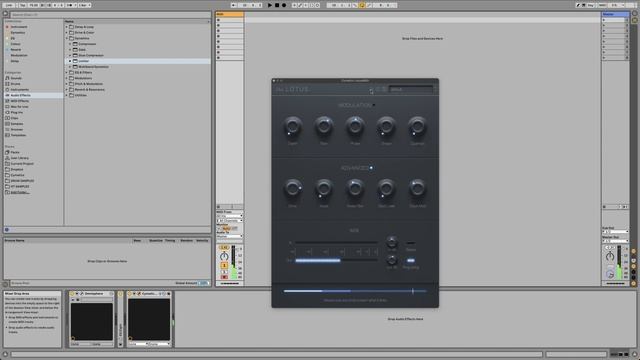Viewport: 640px width, 360px height.
Task: Open Current Project under Places
Action: point(22,164)
